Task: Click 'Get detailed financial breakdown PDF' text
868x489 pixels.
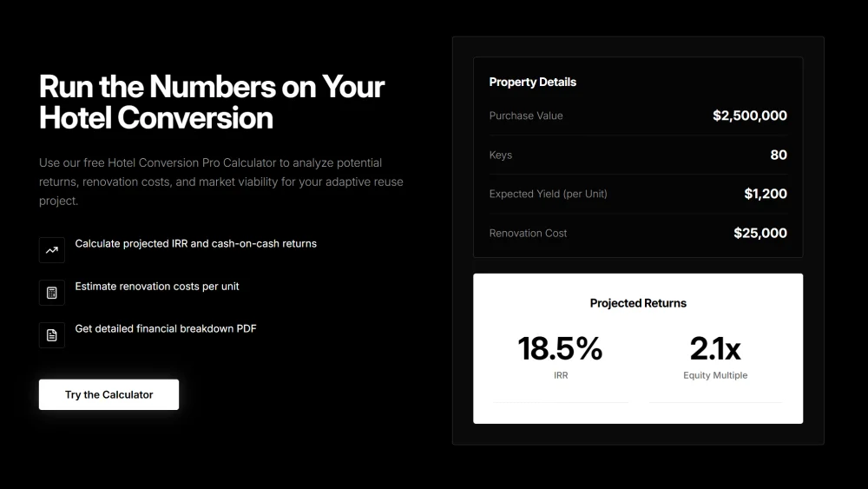Action: pyautogui.click(x=166, y=328)
